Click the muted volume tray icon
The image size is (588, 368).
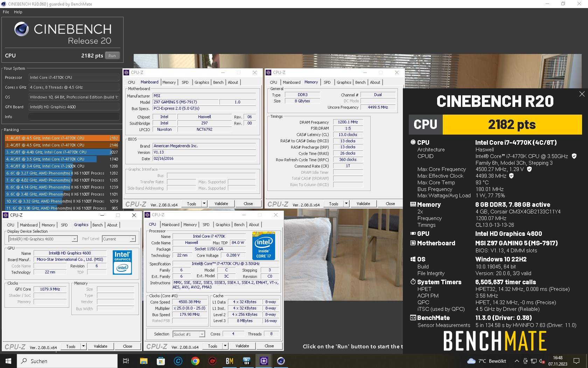coord(542,361)
